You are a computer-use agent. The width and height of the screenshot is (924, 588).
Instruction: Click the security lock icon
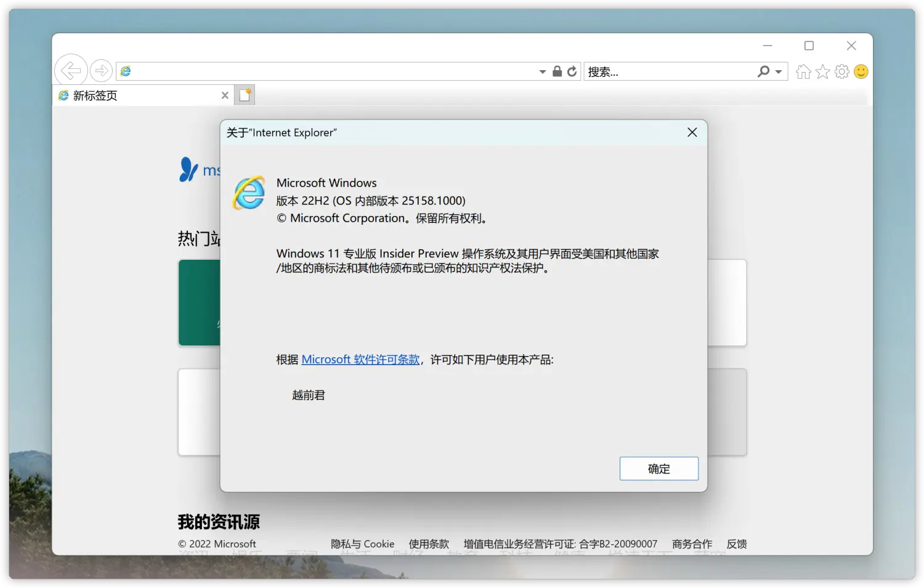557,71
